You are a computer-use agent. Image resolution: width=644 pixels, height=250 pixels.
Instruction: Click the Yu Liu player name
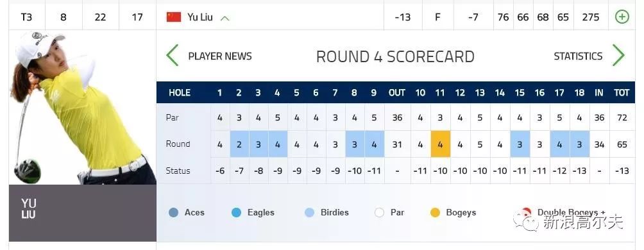(200, 17)
